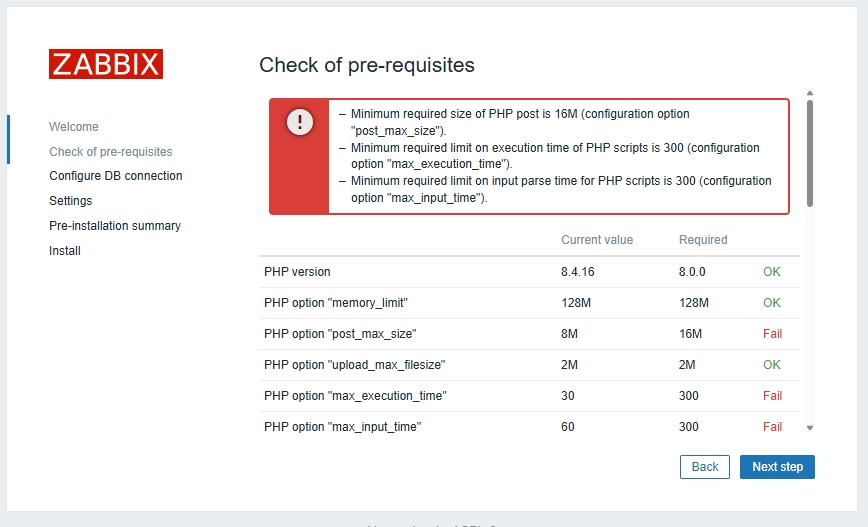Click the PHP version row
This screenshot has width=868, height=527.
pyautogui.click(x=297, y=272)
